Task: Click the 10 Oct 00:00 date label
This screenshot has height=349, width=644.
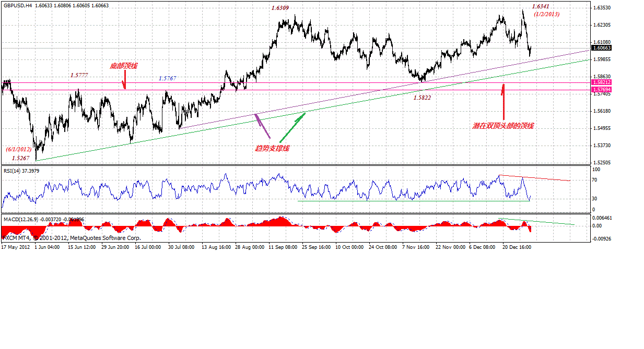Action: (x=349, y=246)
